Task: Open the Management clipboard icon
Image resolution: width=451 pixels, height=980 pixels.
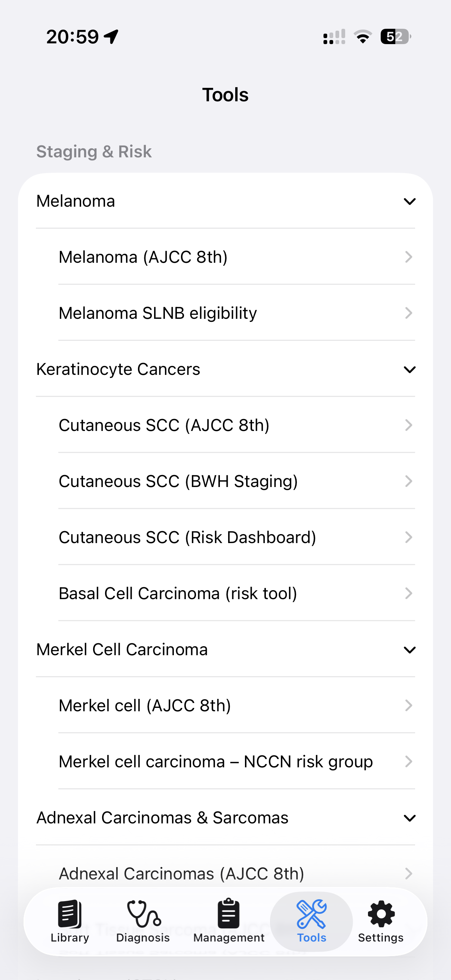Action: coord(229,914)
